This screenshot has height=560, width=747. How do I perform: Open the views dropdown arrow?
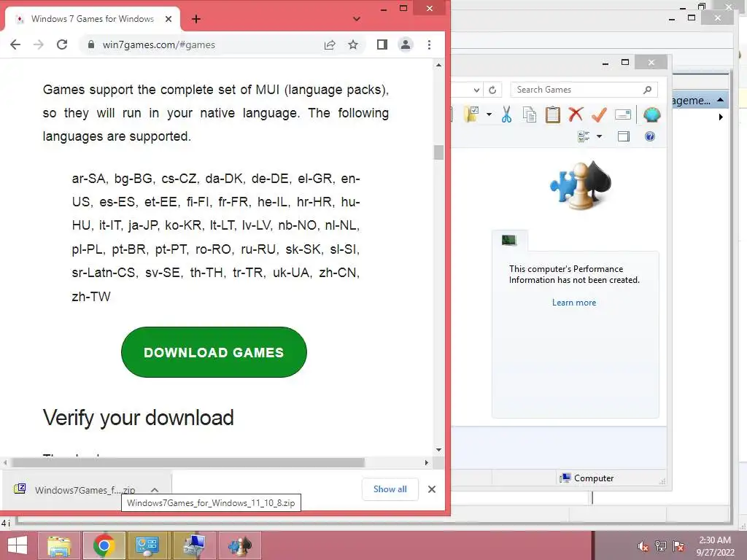(x=600, y=136)
